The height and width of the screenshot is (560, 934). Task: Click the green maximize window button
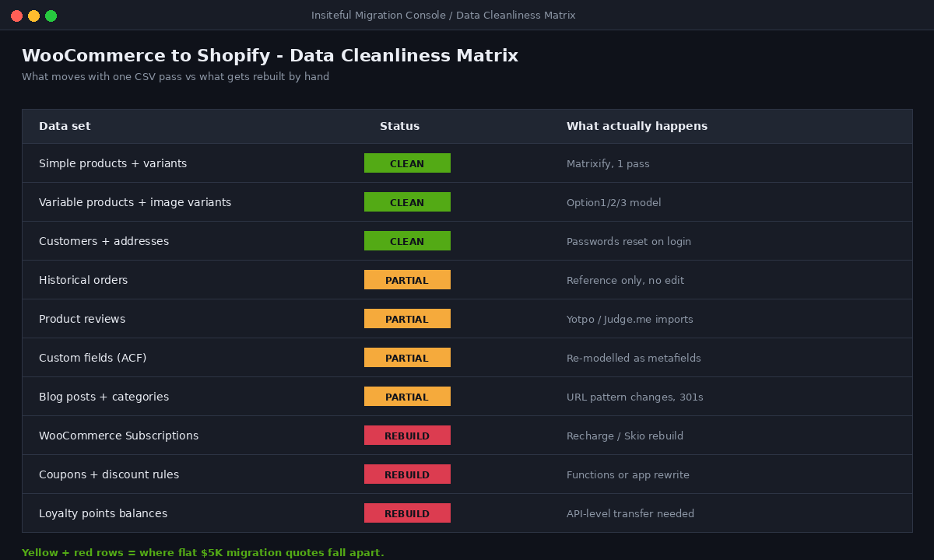coord(51,16)
